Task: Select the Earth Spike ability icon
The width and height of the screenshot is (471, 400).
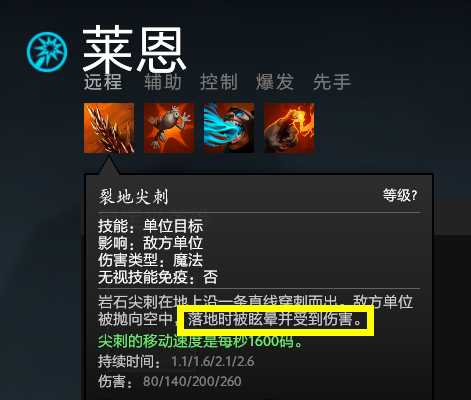Action: pos(109,128)
